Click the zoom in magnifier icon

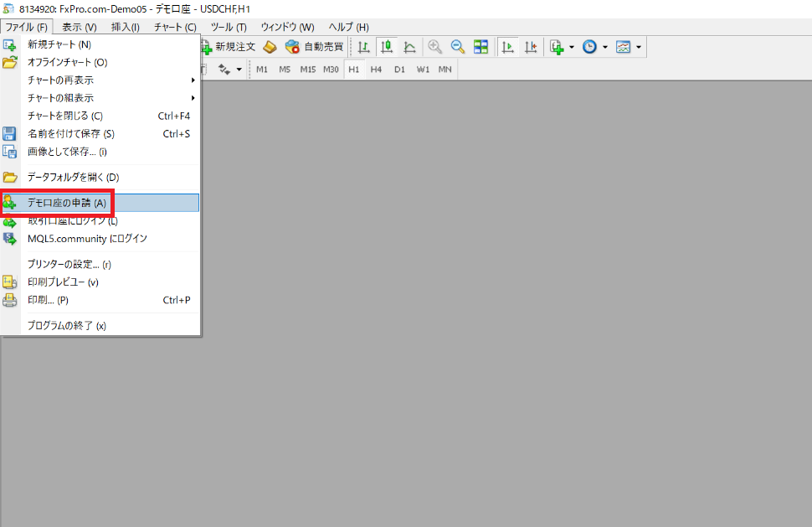(x=435, y=47)
